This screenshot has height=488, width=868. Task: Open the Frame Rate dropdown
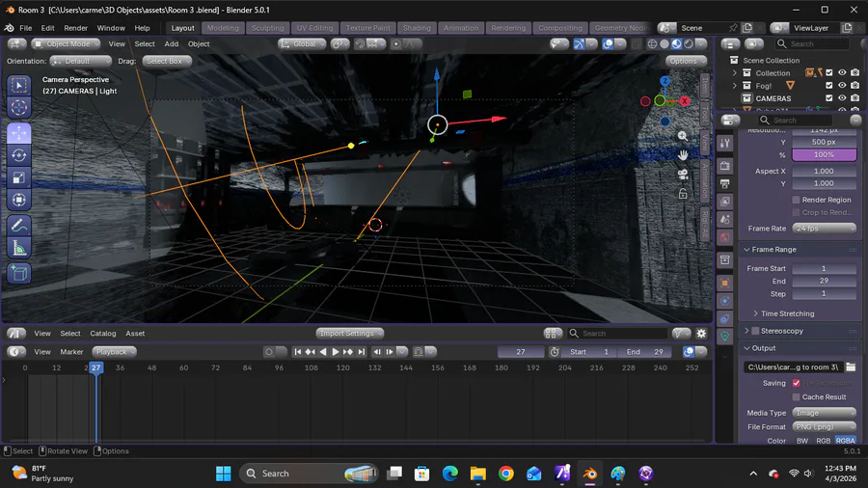click(x=824, y=229)
